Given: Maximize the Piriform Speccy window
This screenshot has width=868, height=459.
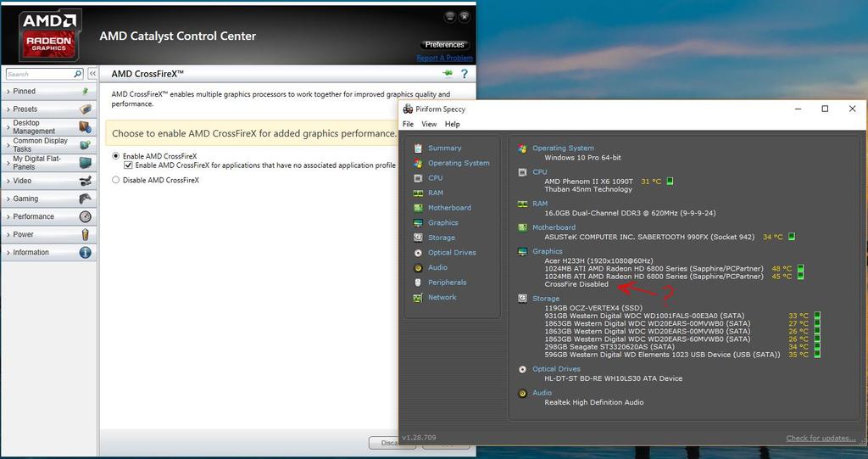Looking at the screenshot, I should click(825, 109).
